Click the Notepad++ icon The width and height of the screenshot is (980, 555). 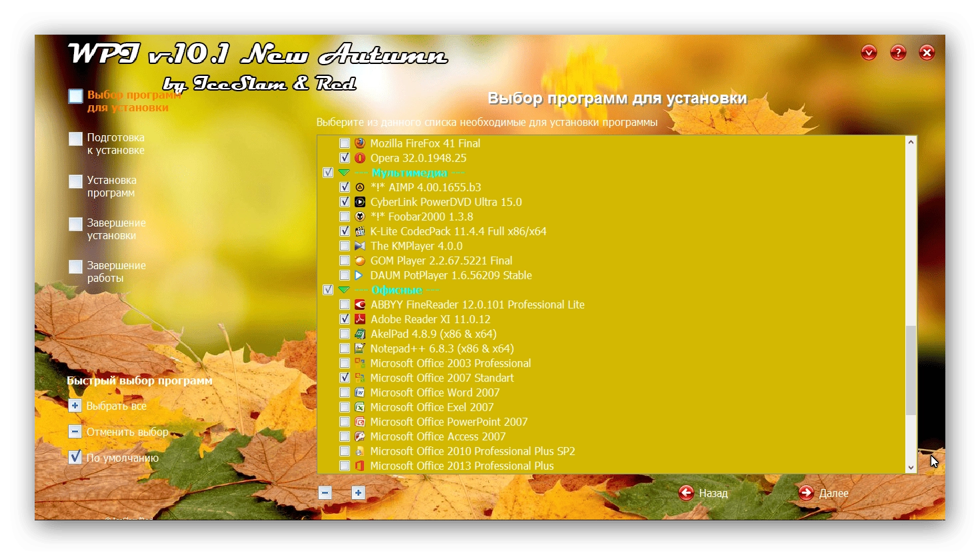point(360,348)
